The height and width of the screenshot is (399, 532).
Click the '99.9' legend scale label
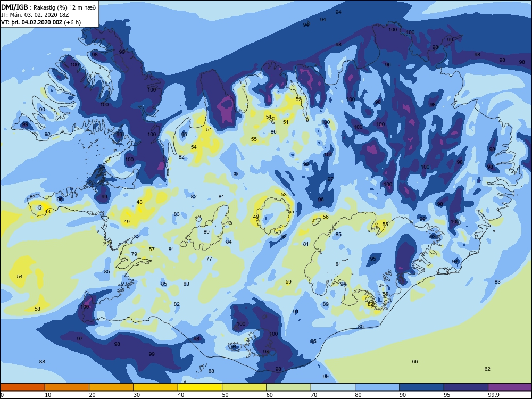tap(493, 395)
